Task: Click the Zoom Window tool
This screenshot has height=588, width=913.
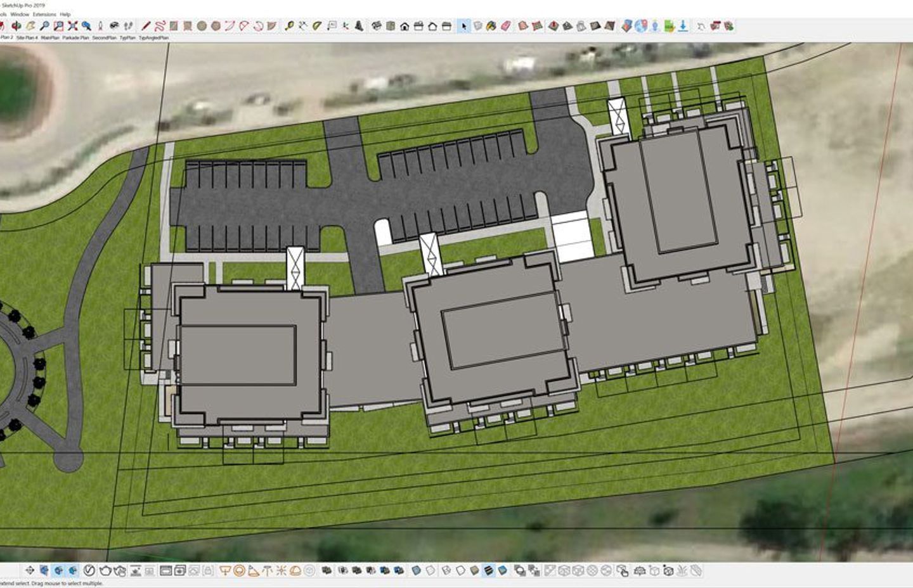Action: click(60, 25)
